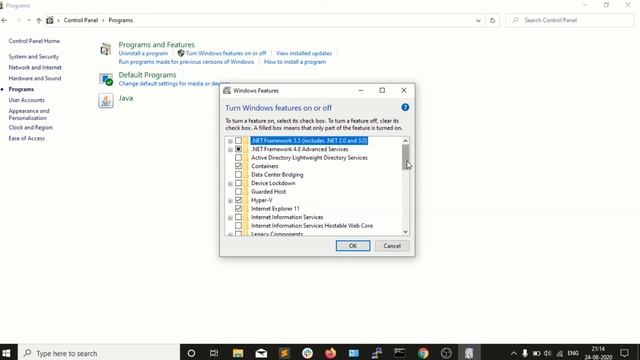The height and width of the screenshot is (360, 640).
Task: Open Action Center notifications icon
Action: (x=624, y=353)
